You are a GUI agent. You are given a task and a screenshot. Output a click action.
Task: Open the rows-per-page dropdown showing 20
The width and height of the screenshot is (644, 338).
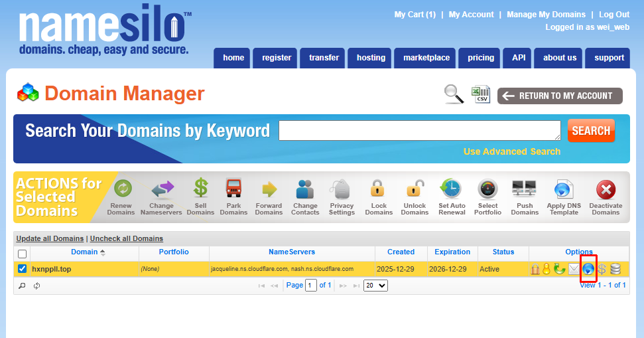[x=375, y=286]
